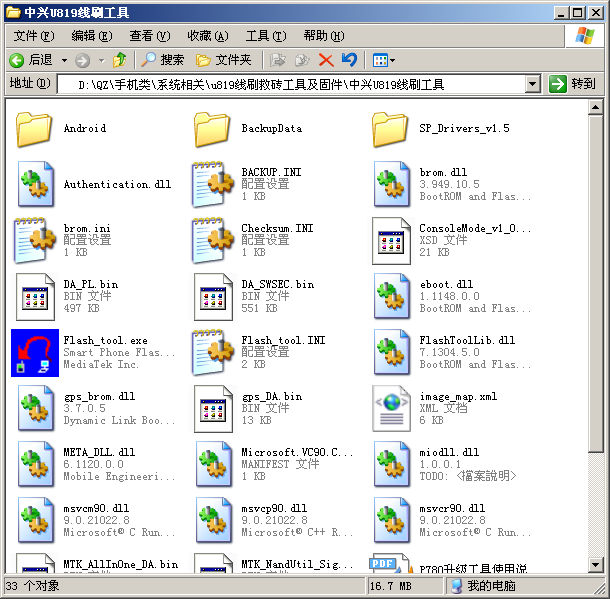Viewport: 610px width, 599px height.
Task: Select the Authentication.dll file icon
Action: (35, 184)
